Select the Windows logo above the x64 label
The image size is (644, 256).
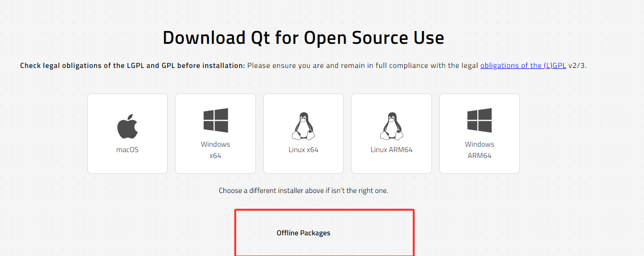[215, 121]
